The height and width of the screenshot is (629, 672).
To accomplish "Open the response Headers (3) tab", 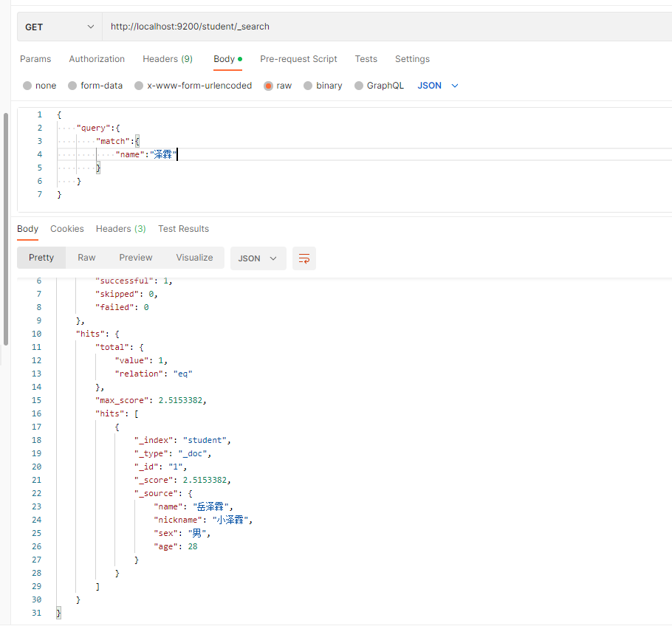I will 121,229.
